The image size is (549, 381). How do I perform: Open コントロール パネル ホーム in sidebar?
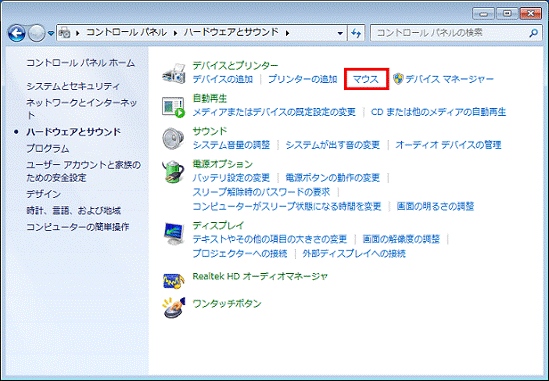point(81,63)
